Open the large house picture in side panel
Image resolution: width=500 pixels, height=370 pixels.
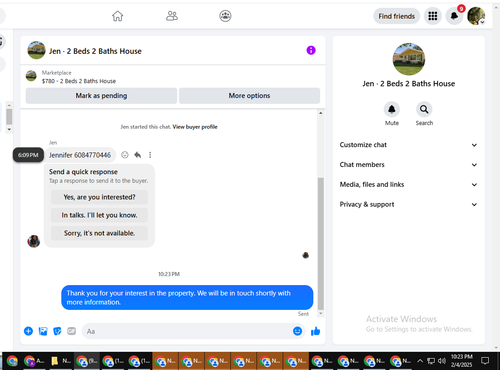[409, 59]
